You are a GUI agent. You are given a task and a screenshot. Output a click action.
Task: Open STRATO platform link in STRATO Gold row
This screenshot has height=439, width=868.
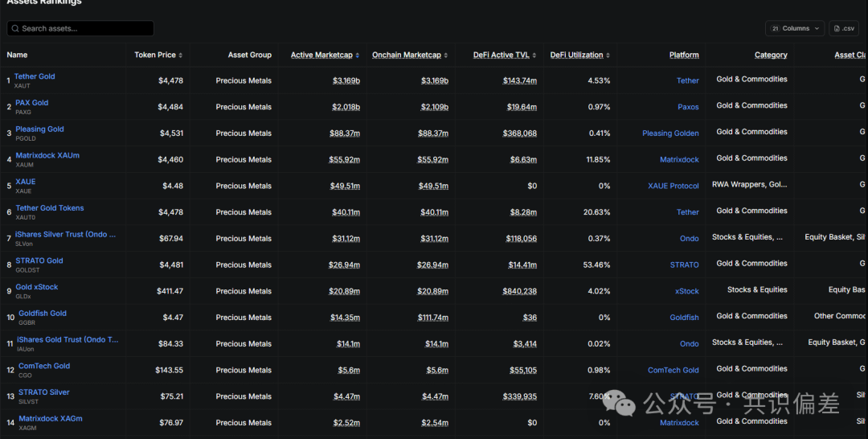click(684, 265)
